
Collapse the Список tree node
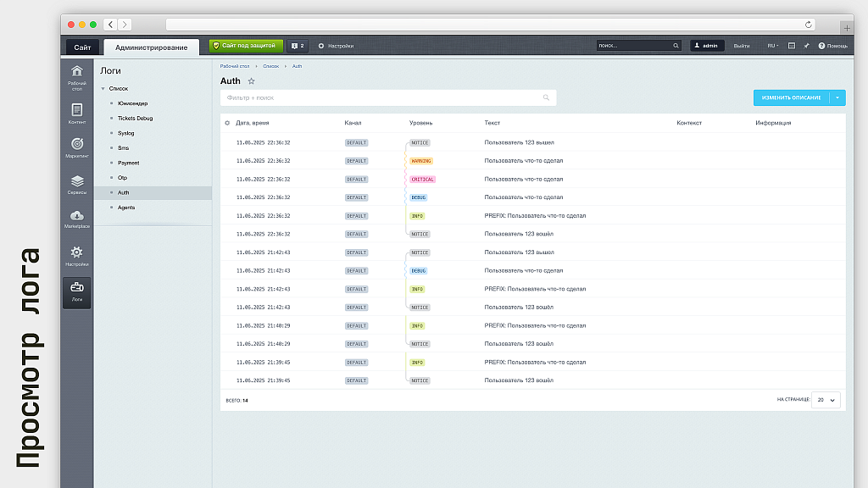point(103,88)
